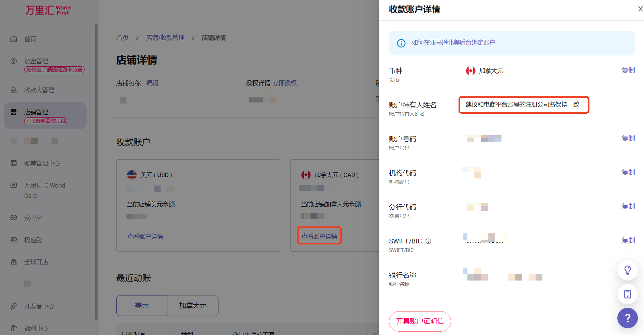Click the 编辑 link next to 店铺名称
The width and height of the screenshot is (644, 335).
tap(152, 83)
